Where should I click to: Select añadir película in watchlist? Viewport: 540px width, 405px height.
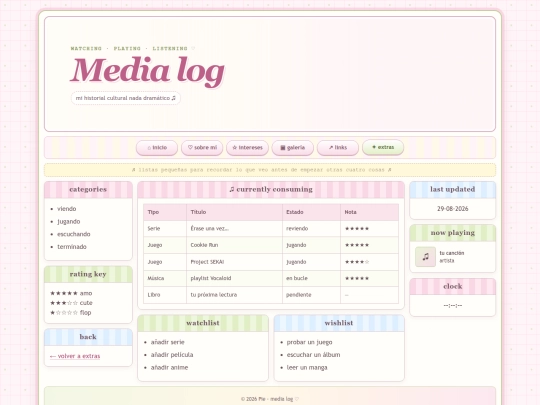coord(172,355)
